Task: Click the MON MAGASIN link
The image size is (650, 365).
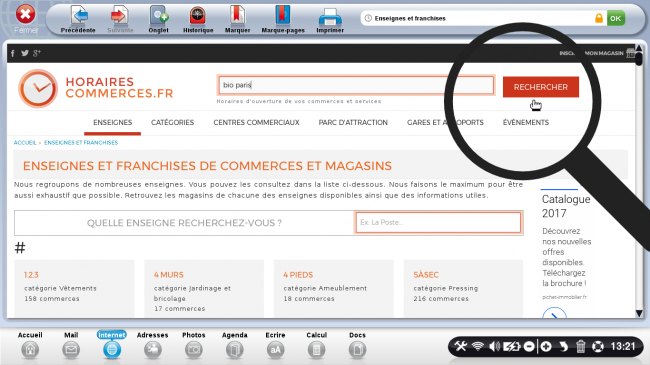Action: tap(604, 53)
